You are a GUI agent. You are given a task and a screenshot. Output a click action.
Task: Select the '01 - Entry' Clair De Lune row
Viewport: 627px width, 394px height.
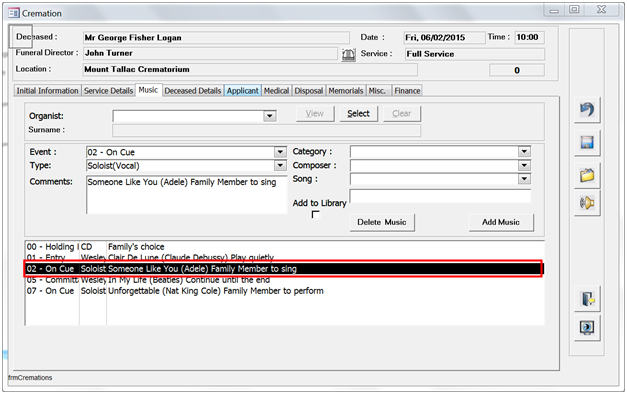(284, 257)
